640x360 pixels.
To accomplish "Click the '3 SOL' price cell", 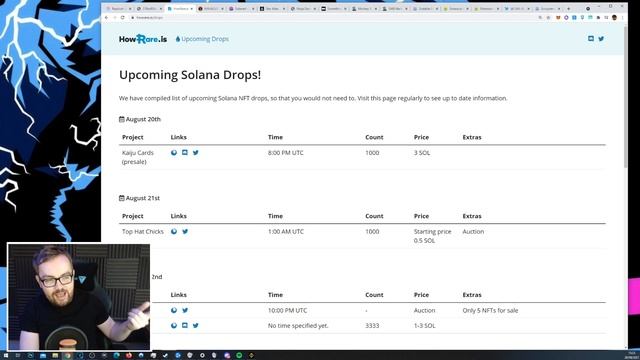I will tap(422, 153).
